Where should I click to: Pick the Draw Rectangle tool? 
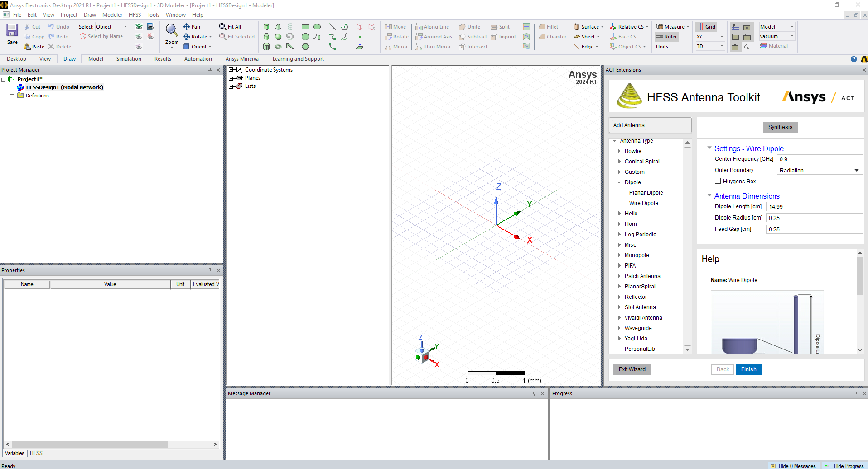pyautogui.click(x=305, y=27)
